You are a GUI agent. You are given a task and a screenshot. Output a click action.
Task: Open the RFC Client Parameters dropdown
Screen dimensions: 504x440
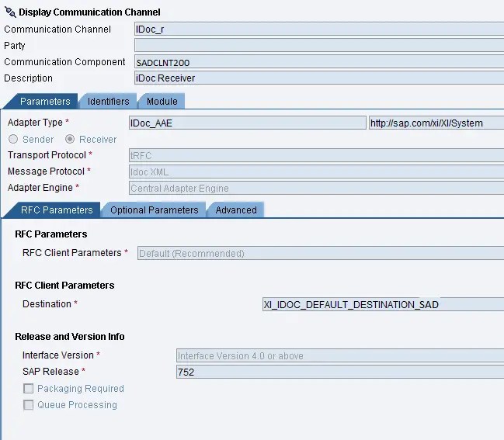click(x=321, y=254)
